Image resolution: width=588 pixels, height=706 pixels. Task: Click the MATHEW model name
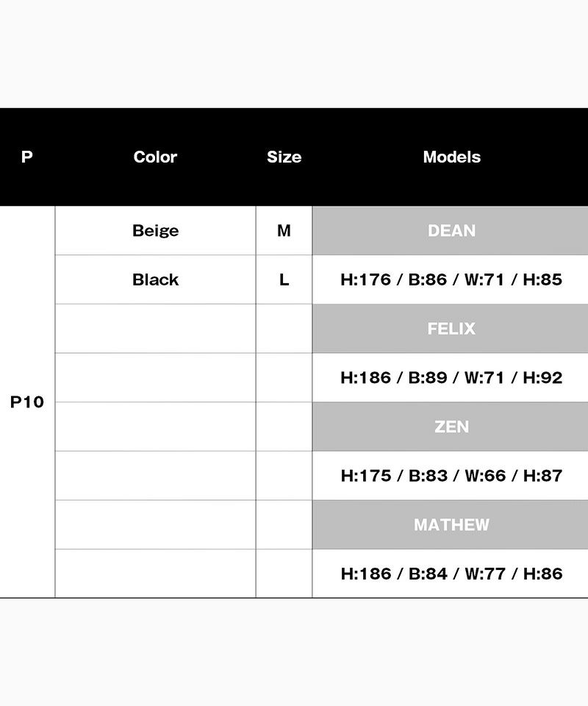click(x=451, y=525)
